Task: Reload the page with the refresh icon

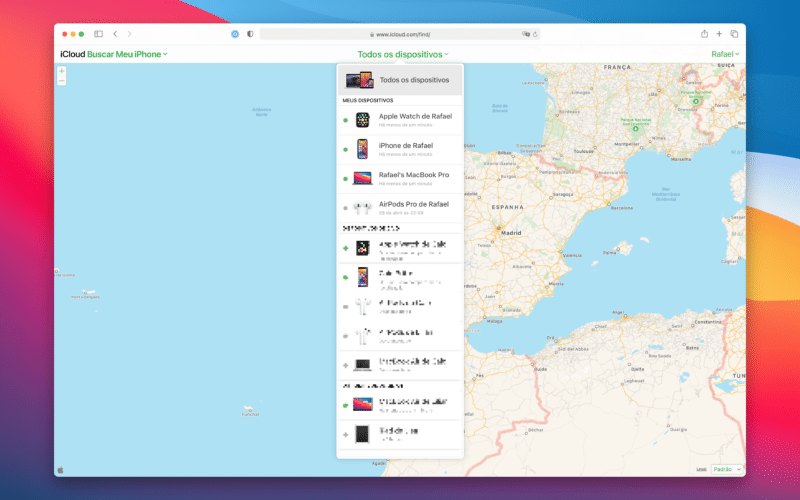Action: 535,35
